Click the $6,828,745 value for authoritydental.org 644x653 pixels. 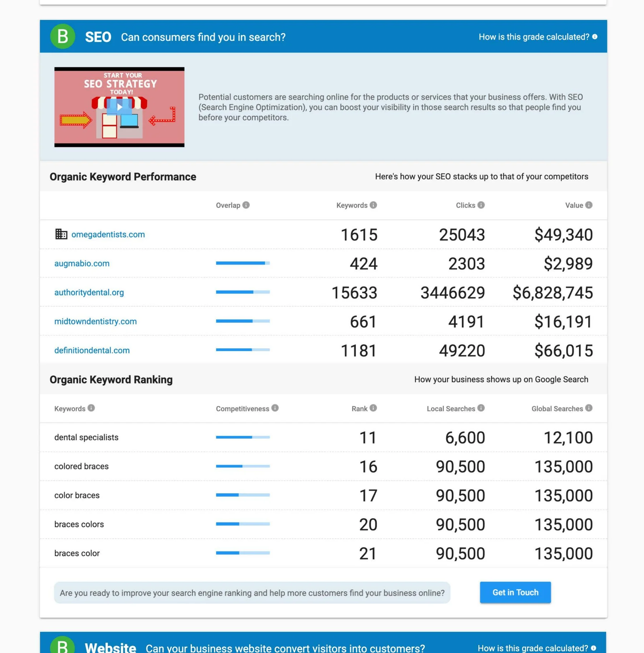pos(553,293)
